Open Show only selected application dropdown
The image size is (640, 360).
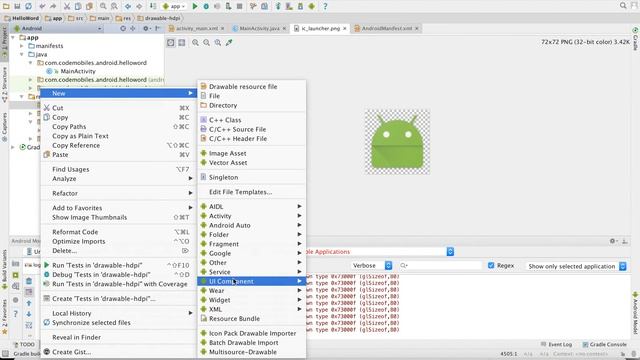(x=576, y=266)
